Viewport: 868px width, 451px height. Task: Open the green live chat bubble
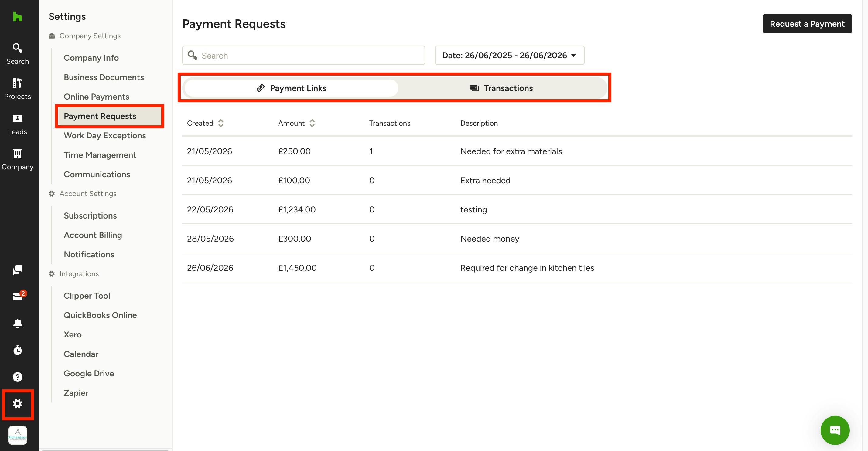(x=835, y=430)
